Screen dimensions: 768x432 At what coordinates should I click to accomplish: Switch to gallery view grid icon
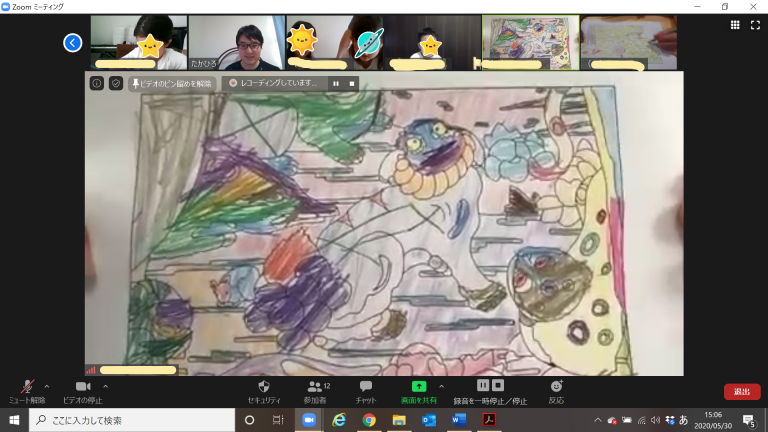pos(735,26)
